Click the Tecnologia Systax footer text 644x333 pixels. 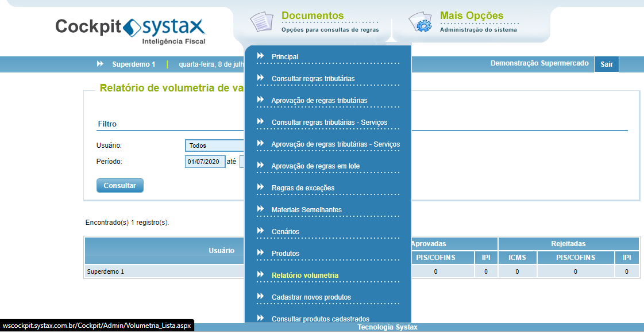(387, 327)
